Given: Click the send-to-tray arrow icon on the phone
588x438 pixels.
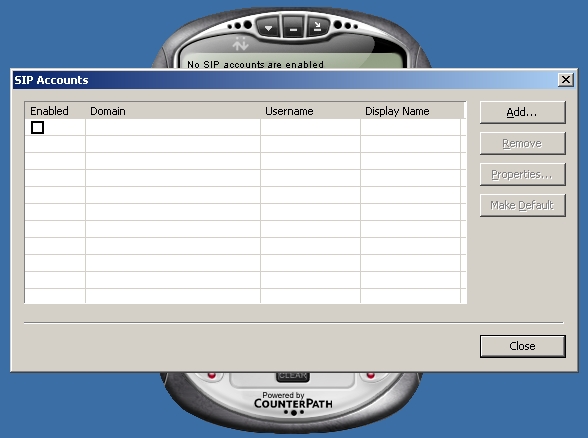Looking at the screenshot, I should click(x=318, y=27).
